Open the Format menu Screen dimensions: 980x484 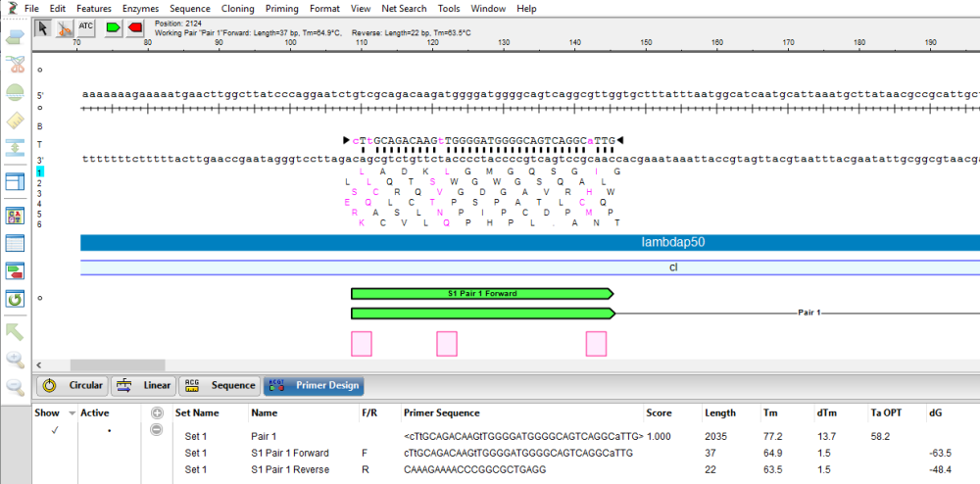[325, 9]
